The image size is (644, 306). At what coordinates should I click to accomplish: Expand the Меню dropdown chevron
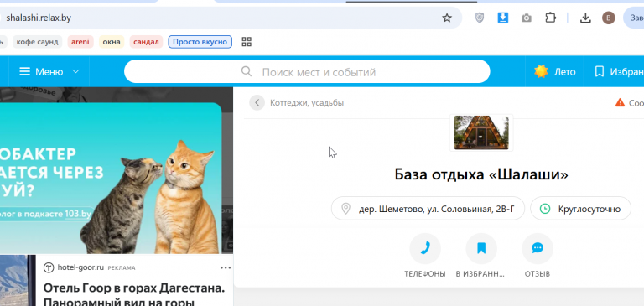coord(76,71)
